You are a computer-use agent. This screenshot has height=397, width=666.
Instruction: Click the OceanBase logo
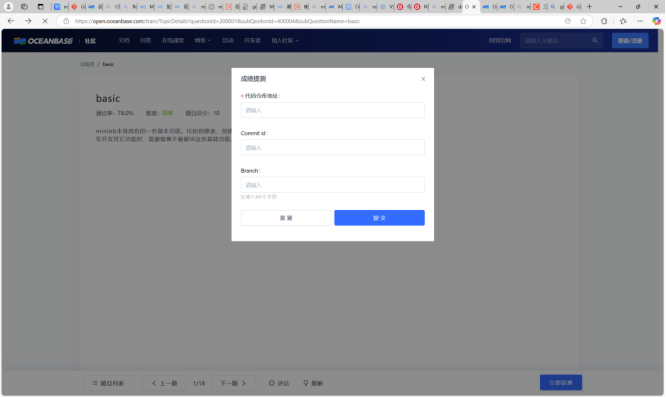(43, 41)
